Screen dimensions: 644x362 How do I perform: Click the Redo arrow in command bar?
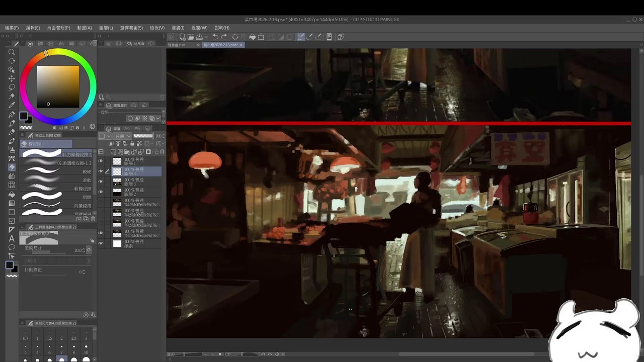(224, 37)
